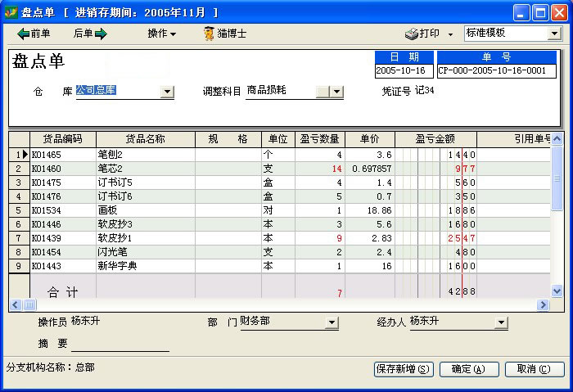This screenshot has width=573, height=392.
Task: Click the 盈亏数量 column header
Action: [319, 139]
